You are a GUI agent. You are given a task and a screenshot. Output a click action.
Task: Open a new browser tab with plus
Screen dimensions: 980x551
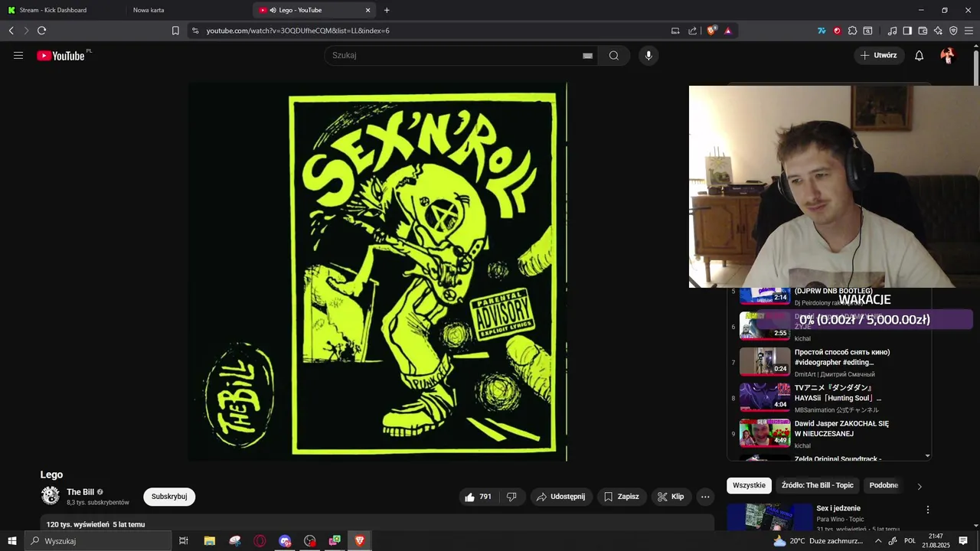[x=387, y=10]
